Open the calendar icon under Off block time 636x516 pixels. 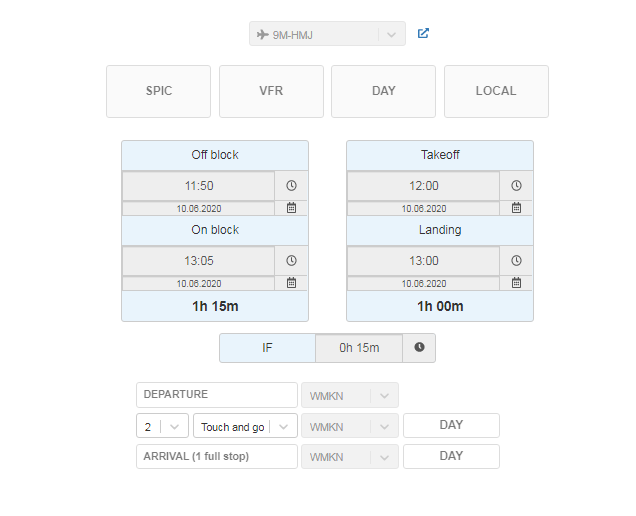pos(292,208)
